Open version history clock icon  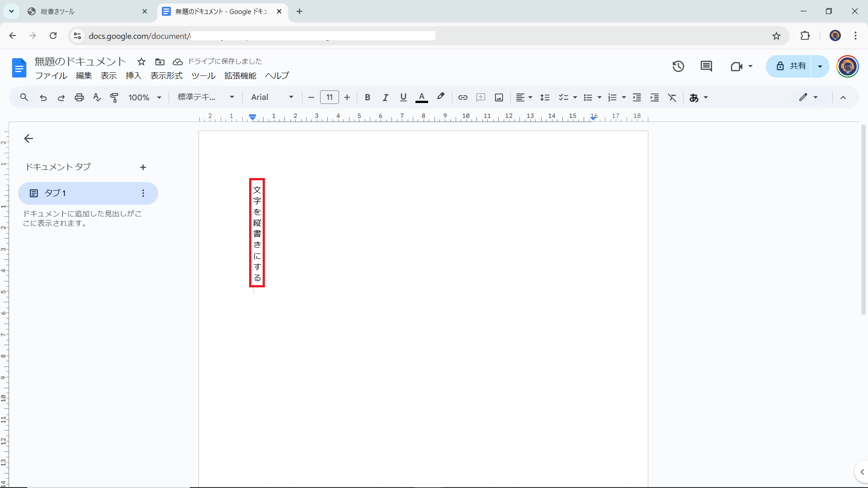[x=678, y=66]
